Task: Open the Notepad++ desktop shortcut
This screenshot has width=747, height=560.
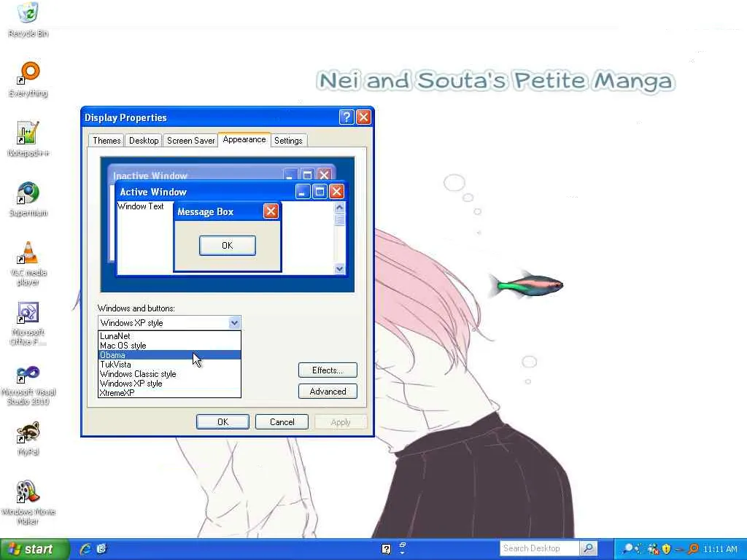Action: tap(28, 139)
